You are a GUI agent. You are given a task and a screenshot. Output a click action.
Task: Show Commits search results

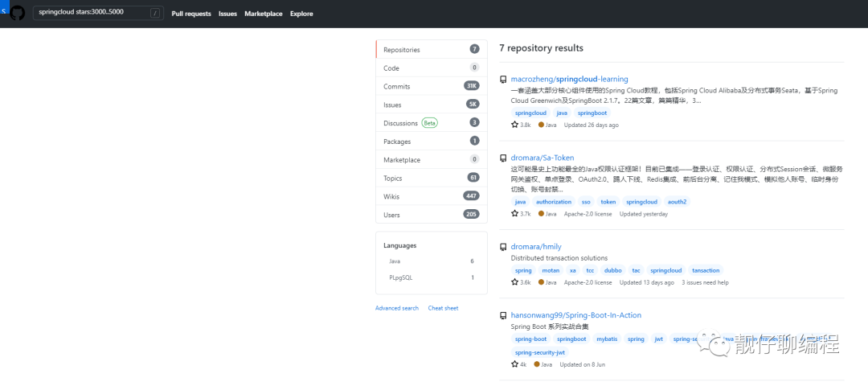point(432,86)
